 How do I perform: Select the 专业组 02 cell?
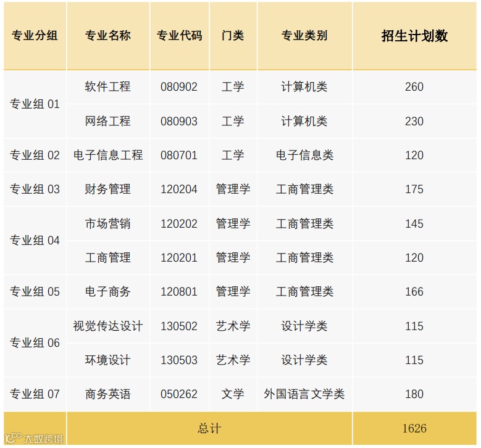click(35, 155)
